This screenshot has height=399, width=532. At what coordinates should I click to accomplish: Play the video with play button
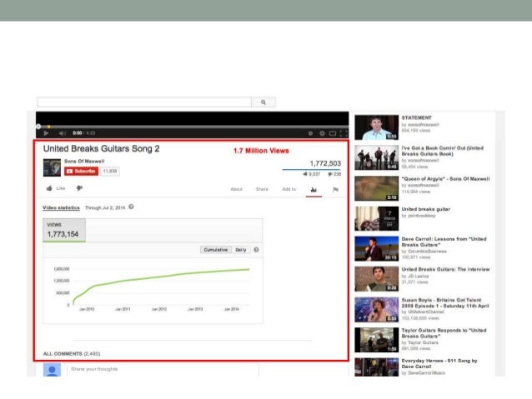coord(46,133)
